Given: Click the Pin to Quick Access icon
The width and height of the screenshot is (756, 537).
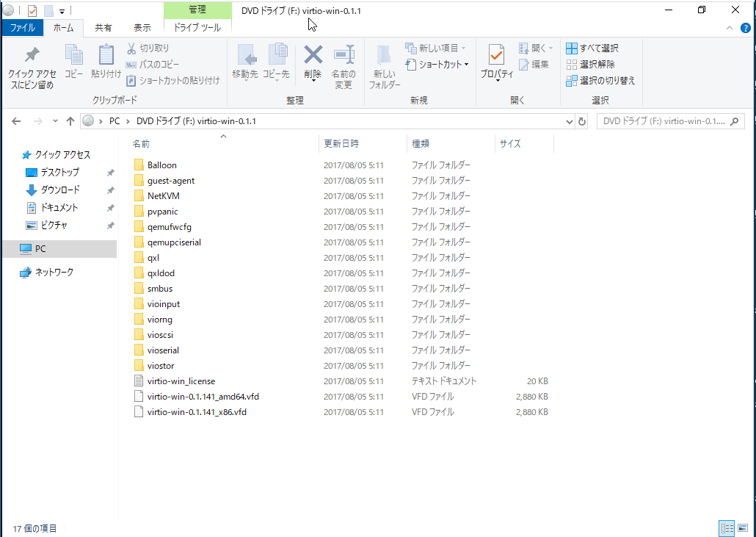Looking at the screenshot, I should click(x=32, y=56).
